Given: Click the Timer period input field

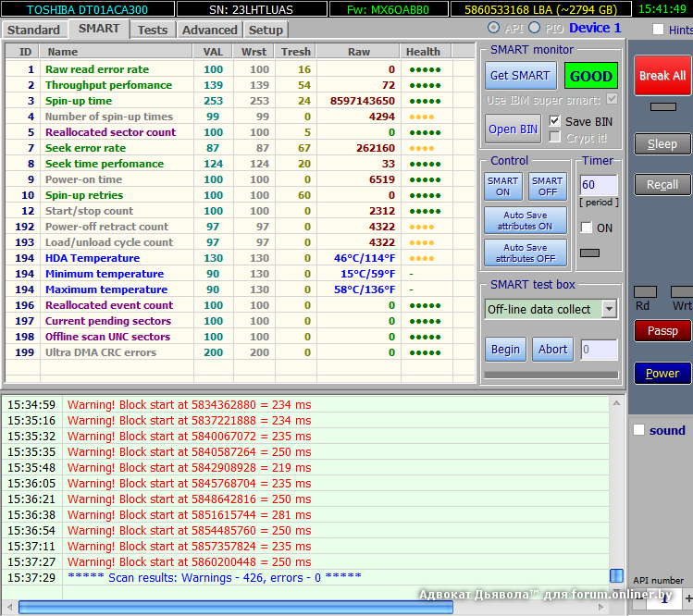Looking at the screenshot, I should tap(599, 185).
